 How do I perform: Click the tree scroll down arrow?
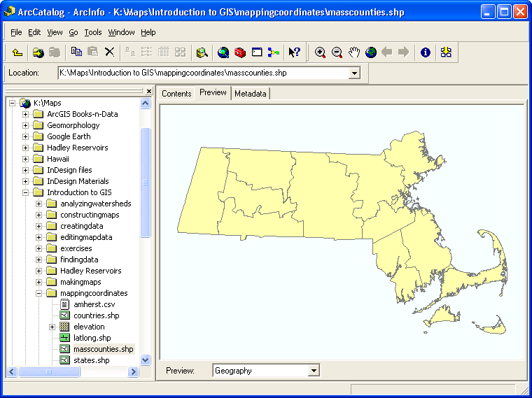pos(145,360)
